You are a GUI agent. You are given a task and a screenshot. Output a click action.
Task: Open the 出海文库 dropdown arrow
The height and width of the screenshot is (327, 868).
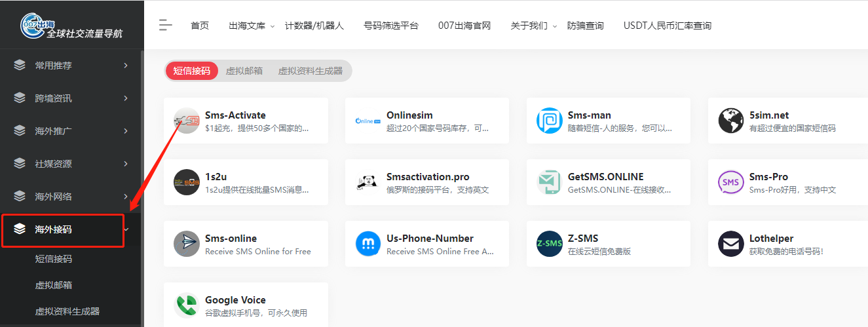pos(273,26)
